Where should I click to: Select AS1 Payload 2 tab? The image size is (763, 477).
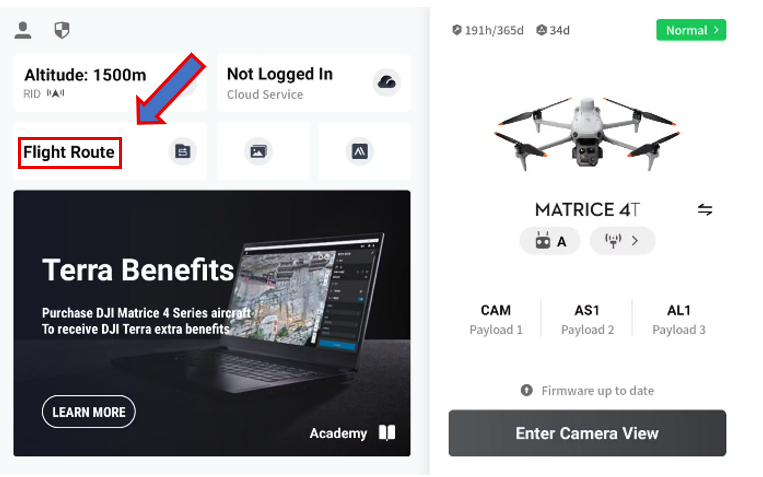(587, 319)
